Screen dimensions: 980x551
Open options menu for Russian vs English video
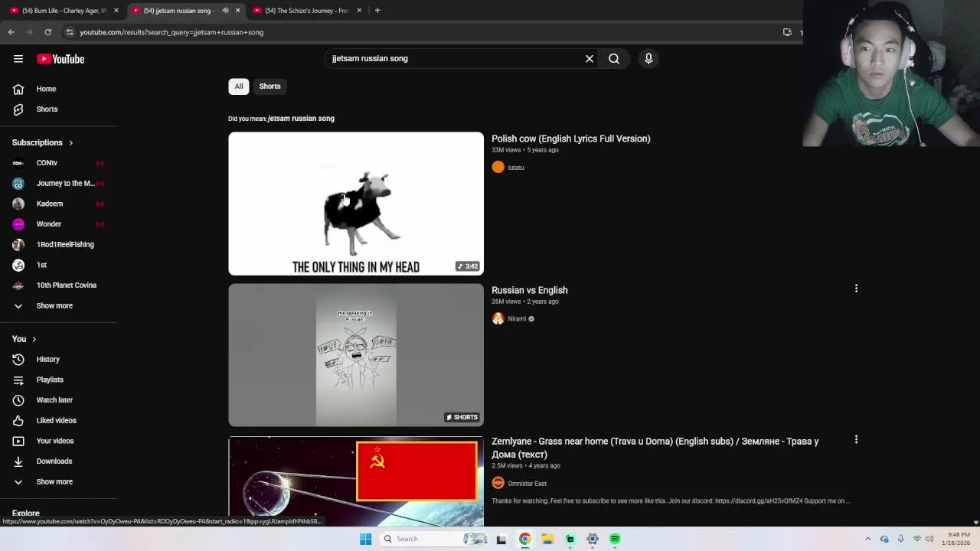point(856,289)
